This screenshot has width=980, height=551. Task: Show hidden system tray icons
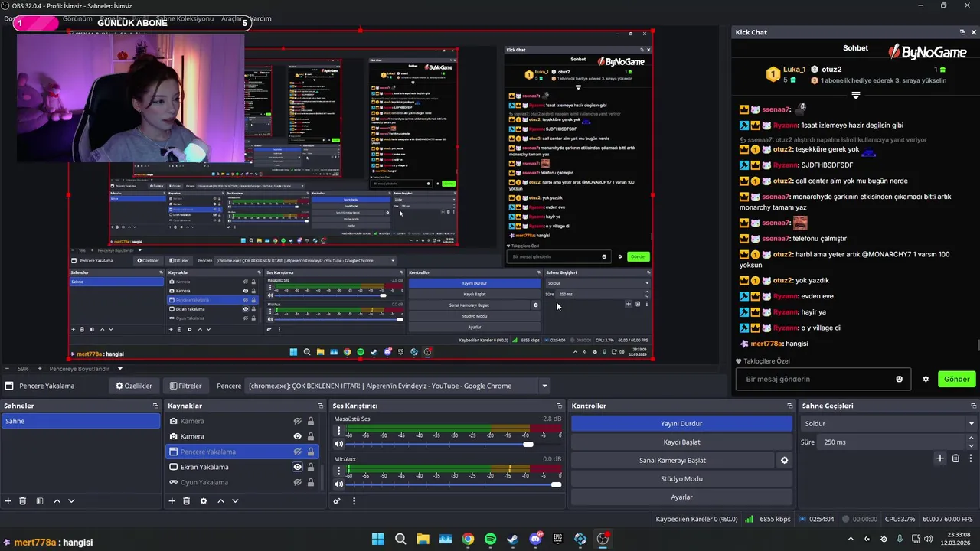[x=850, y=539]
